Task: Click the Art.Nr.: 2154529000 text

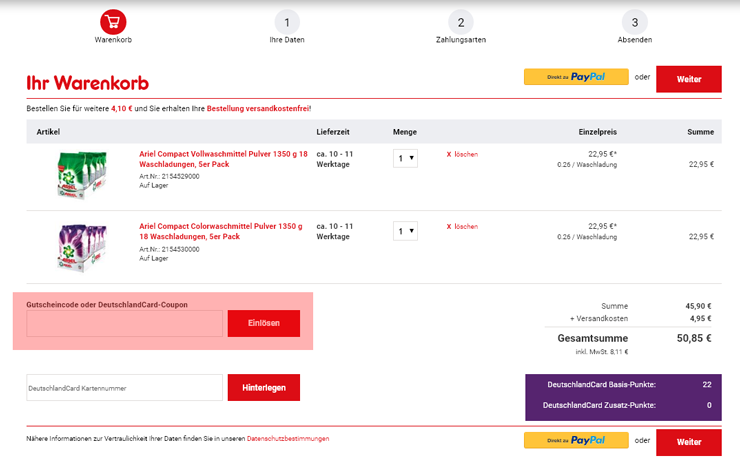Action: [169, 176]
